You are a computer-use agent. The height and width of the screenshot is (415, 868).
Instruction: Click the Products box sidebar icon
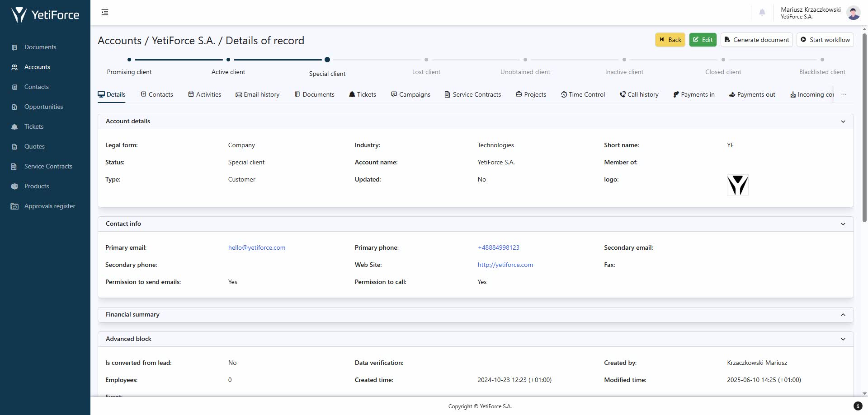[x=14, y=187]
